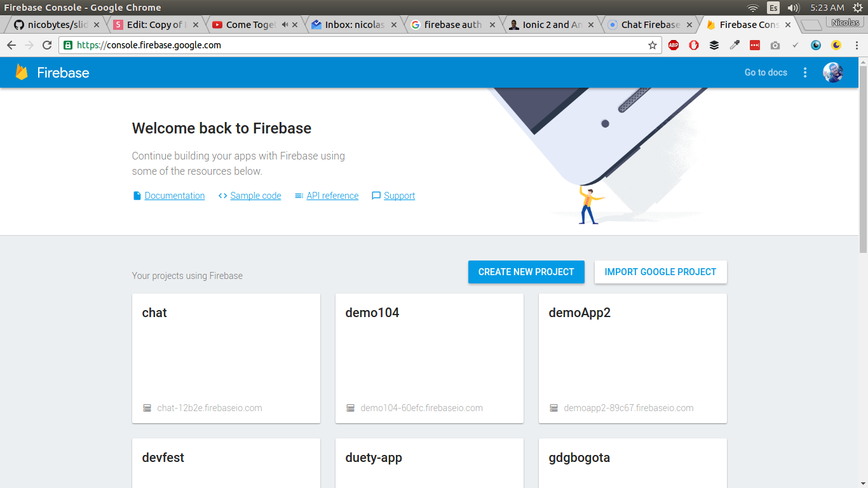Close the Firebase Console tab

click(x=789, y=25)
